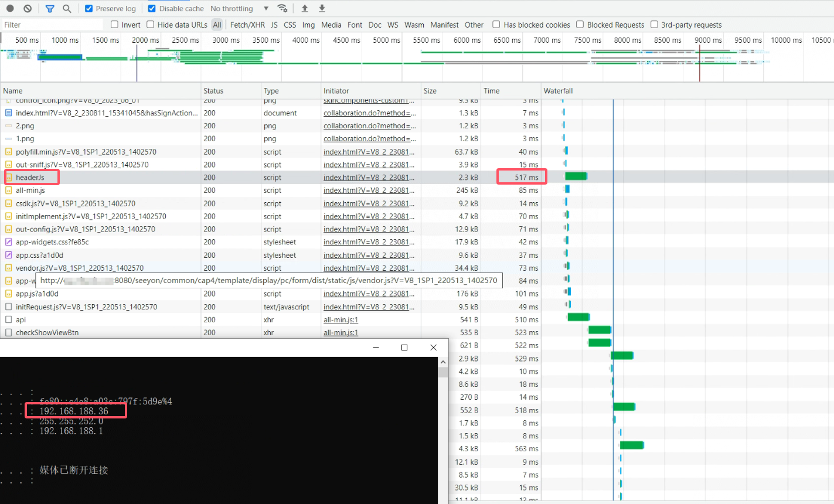
Task: Click the record network log button
Action: tap(10, 9)
